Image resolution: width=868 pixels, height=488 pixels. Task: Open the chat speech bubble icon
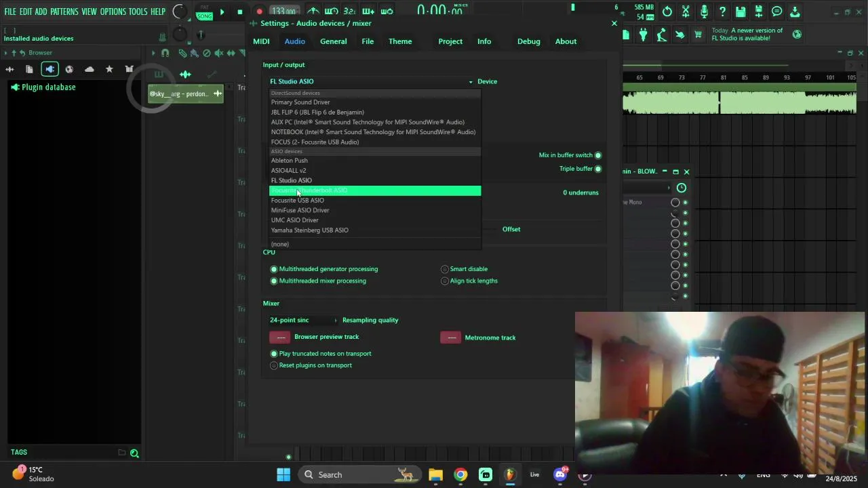coord(777,12)
